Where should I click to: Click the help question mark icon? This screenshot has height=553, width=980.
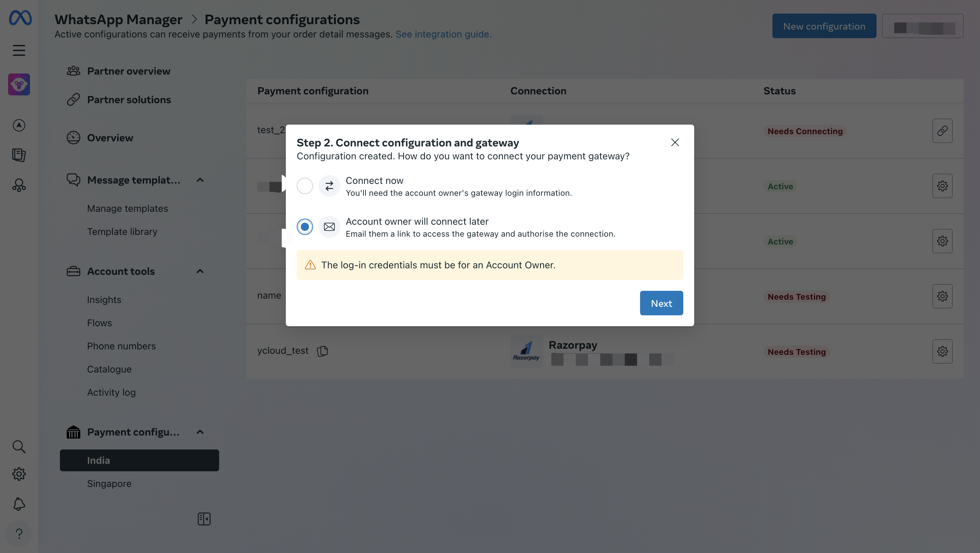point(19,534)
